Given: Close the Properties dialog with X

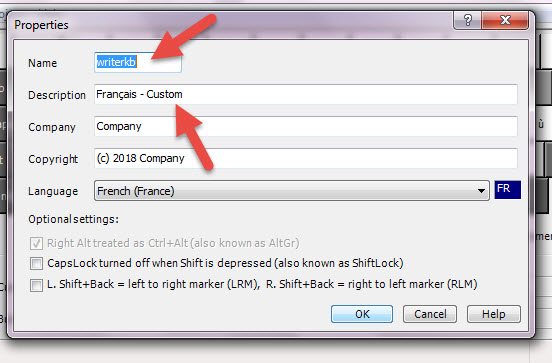Looking at the screenshot, I should coord(505,20).
